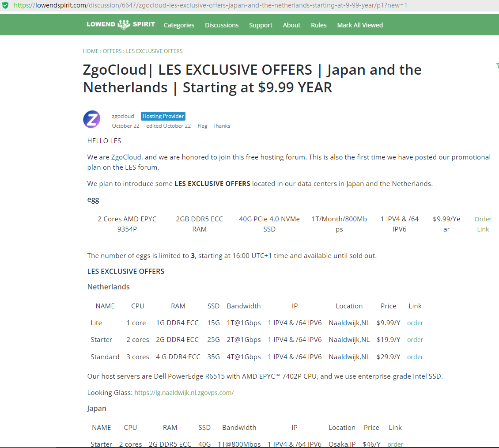Order the Japan Starter plan at $46/Y
The height and width of the screenshot is (448, 499).
pos(395,444)
